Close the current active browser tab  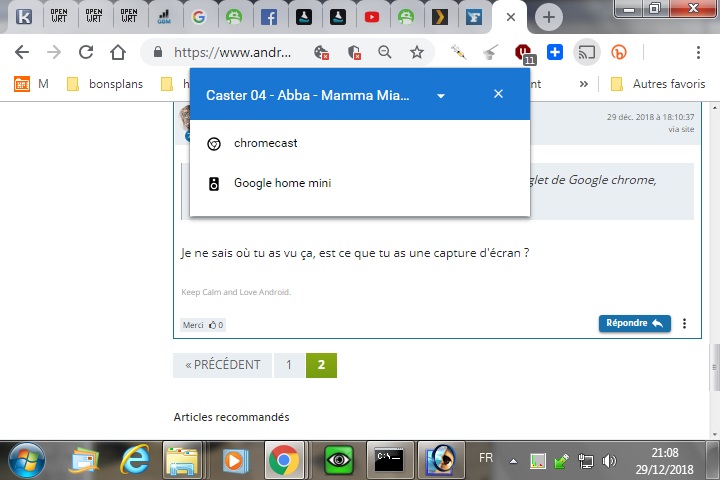coord(511,17)
